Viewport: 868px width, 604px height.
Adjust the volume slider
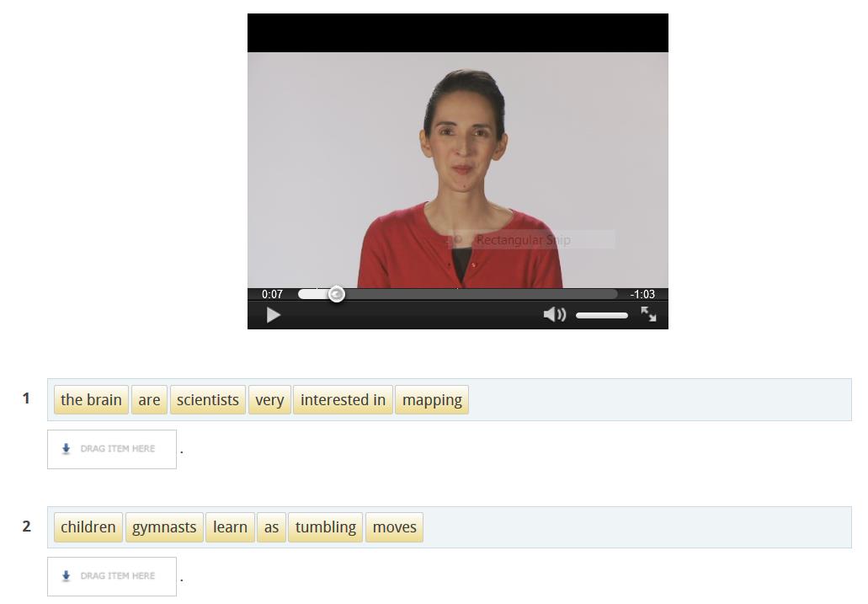click(601, 315)
